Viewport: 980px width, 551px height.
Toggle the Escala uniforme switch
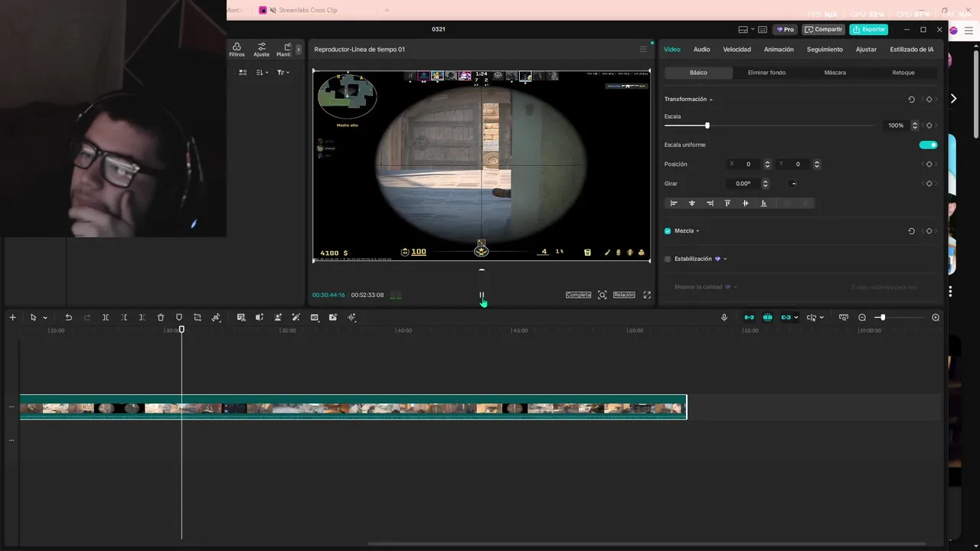tap(928, 145)
